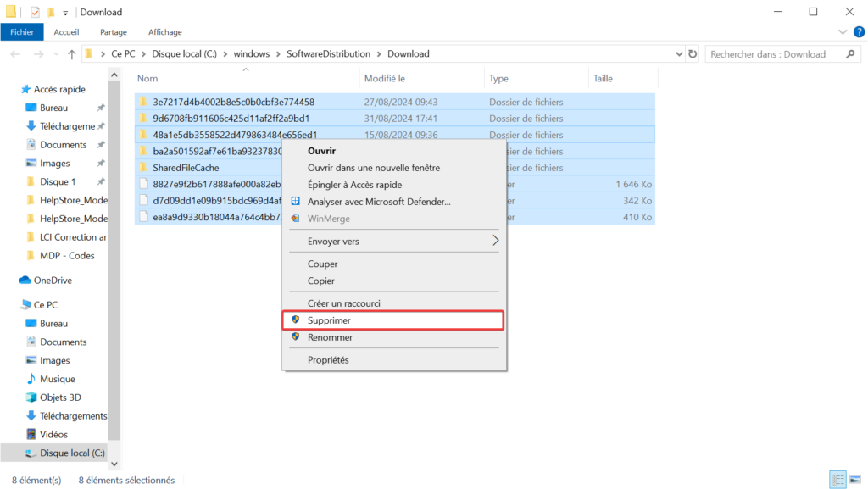
Task: Refresh the folder with the refresh icon
Action: [x=693, y=53]
